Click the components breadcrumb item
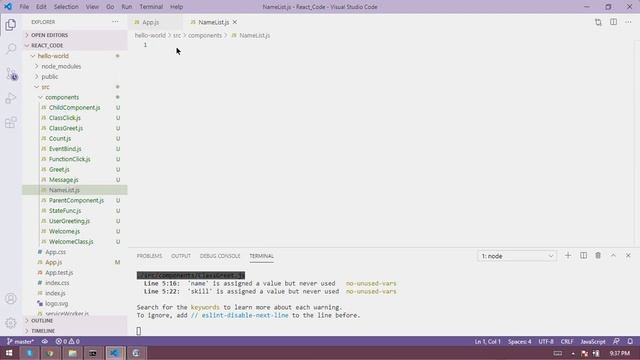The image size is (640, 360). (205, 36)
